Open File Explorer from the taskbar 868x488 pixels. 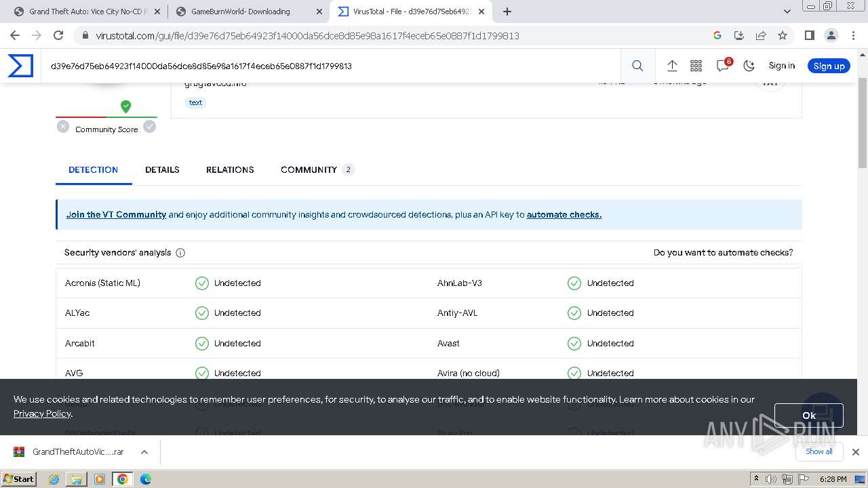tap(77, 479)
